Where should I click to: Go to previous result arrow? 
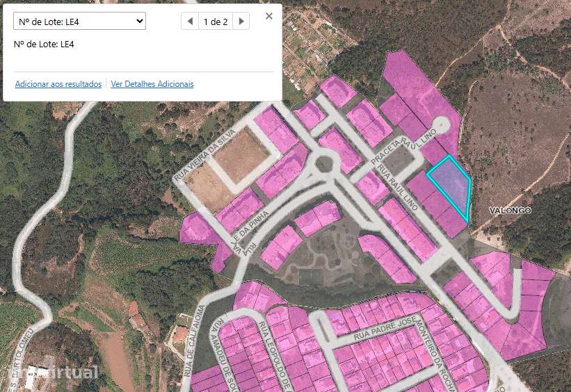190,21
